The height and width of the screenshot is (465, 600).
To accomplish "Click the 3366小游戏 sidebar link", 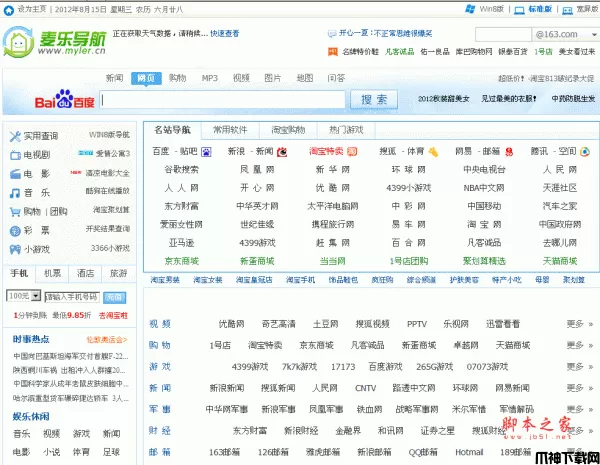I will [110, 248].
